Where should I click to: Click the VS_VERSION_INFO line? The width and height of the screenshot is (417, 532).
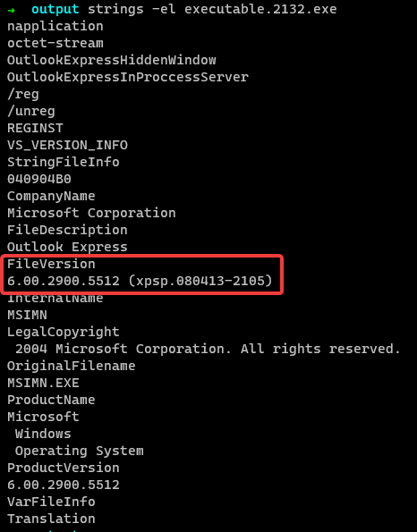pyautogui.click(x=68, y=145)
